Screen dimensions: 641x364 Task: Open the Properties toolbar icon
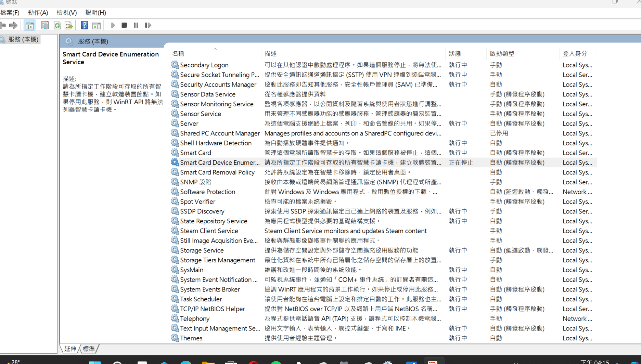pyautogui.click(x=45, y=25)
